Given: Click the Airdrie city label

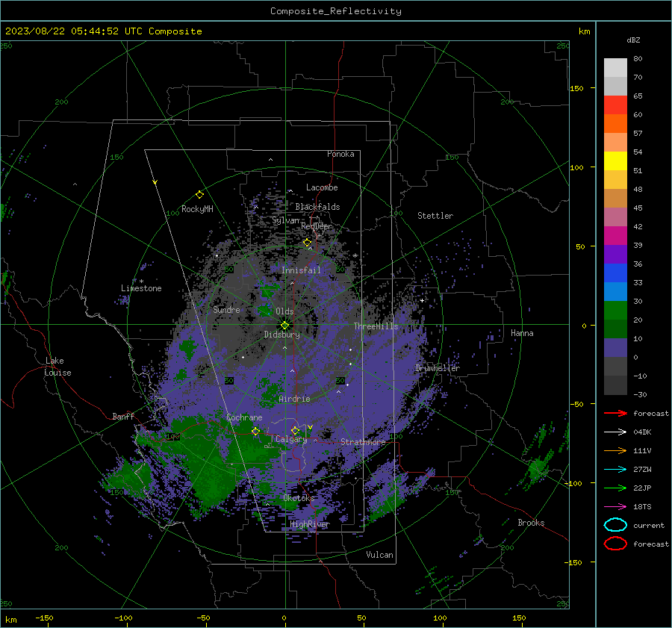Looking at the screenshot, I should pos(294,399).
